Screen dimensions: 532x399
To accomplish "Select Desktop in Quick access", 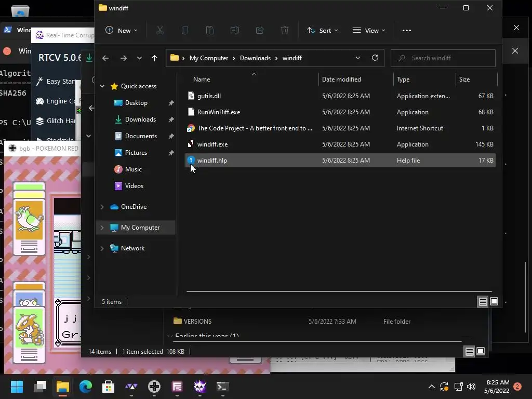I will [x=136, y=103].
